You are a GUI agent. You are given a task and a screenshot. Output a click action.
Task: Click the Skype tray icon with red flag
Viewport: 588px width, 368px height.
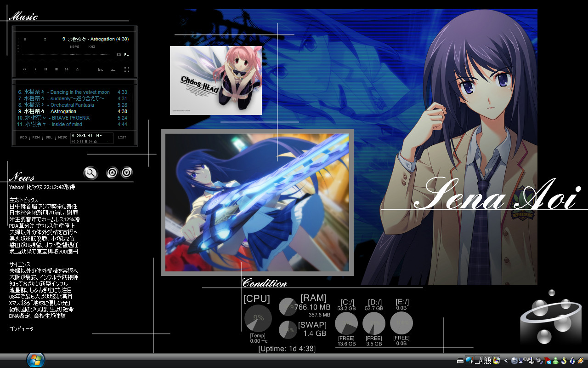pos(548,361)
